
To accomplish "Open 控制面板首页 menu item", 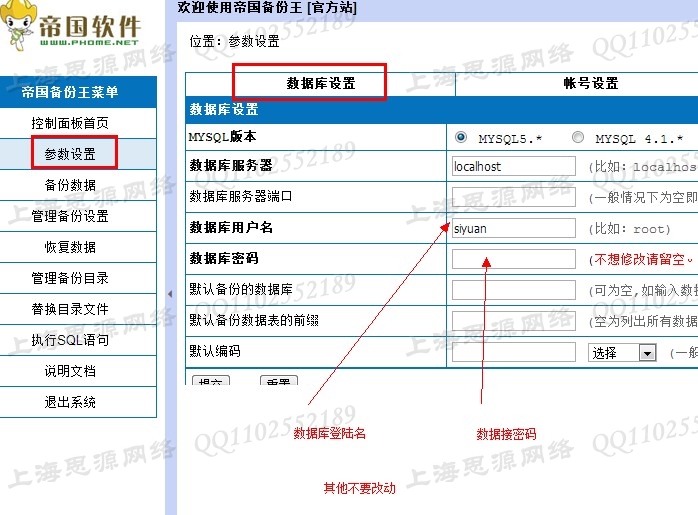I will (x=70, y=123).
